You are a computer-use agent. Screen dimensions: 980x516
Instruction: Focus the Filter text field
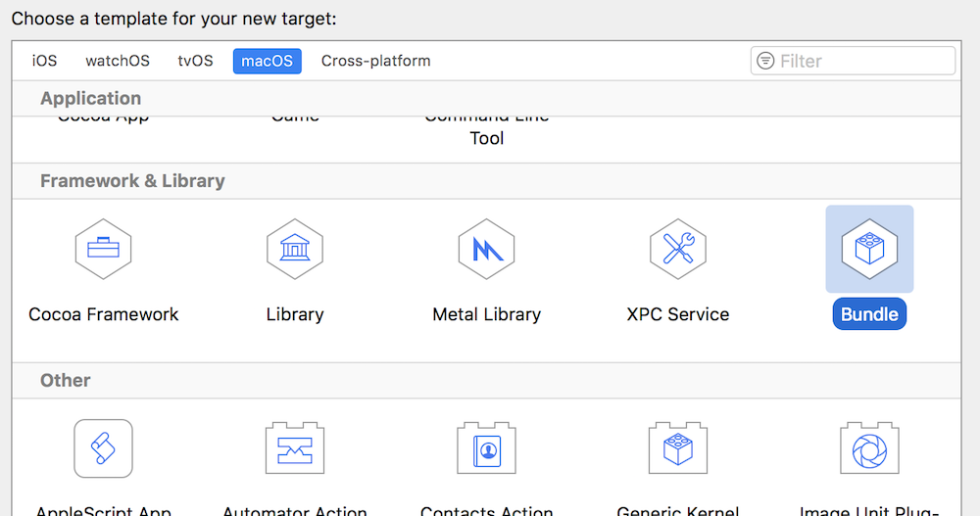[x=853, y=61]
